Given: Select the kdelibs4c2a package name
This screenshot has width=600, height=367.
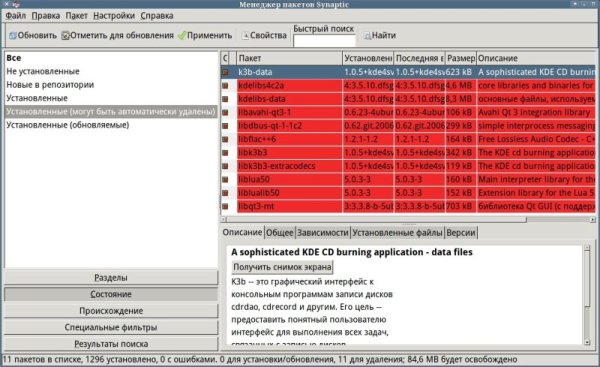Looking at the screenshot, I should [261, 85].
